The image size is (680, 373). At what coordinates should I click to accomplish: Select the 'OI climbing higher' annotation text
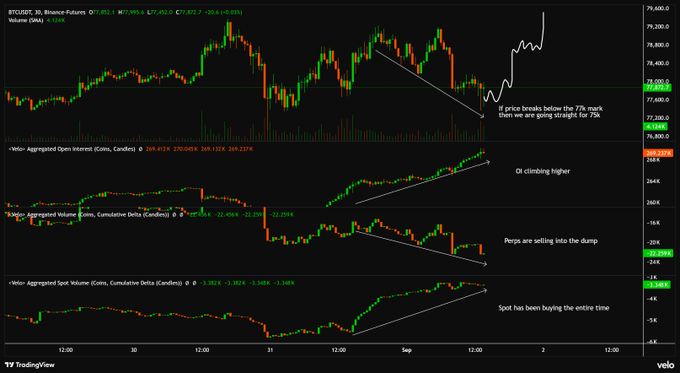pyautogui.click(x=543, y=171)
